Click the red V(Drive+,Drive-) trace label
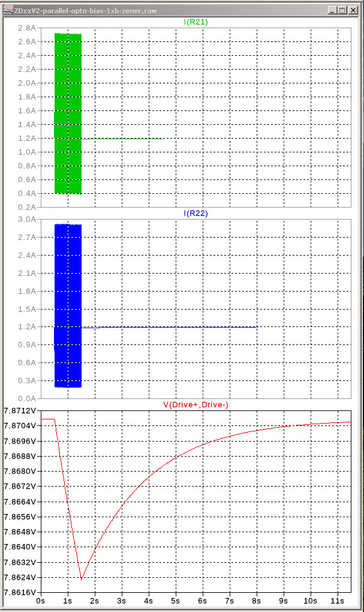The image size is (364, 612). click(195, 405)
